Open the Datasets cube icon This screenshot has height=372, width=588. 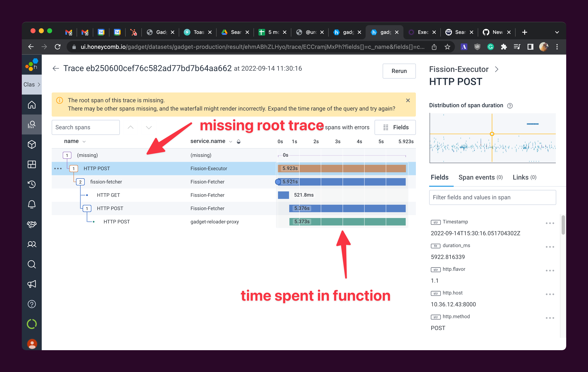(x=32, y=144)
